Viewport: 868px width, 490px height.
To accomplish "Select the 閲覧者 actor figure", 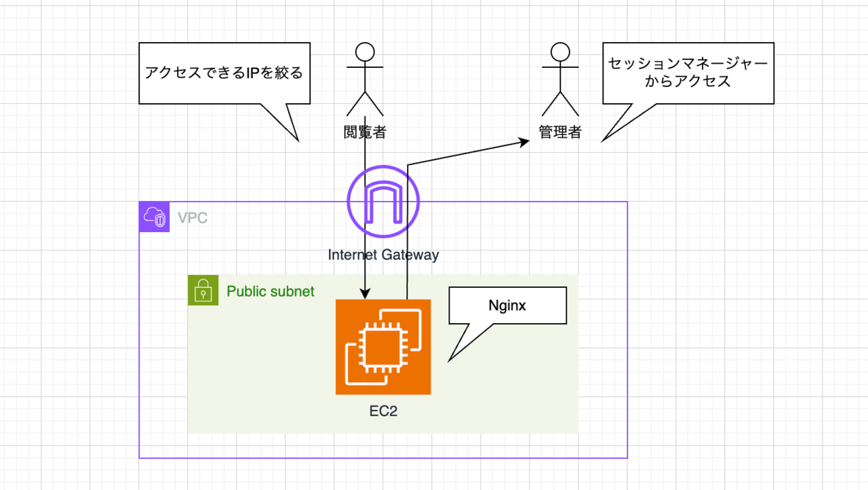I will pyautogui.click(x=366, y=79).
